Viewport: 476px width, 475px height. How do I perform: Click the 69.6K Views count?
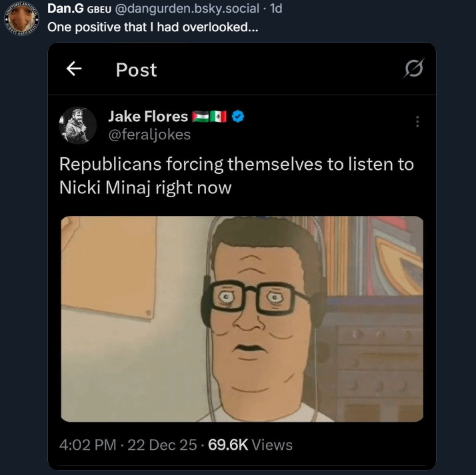[250, 444]
